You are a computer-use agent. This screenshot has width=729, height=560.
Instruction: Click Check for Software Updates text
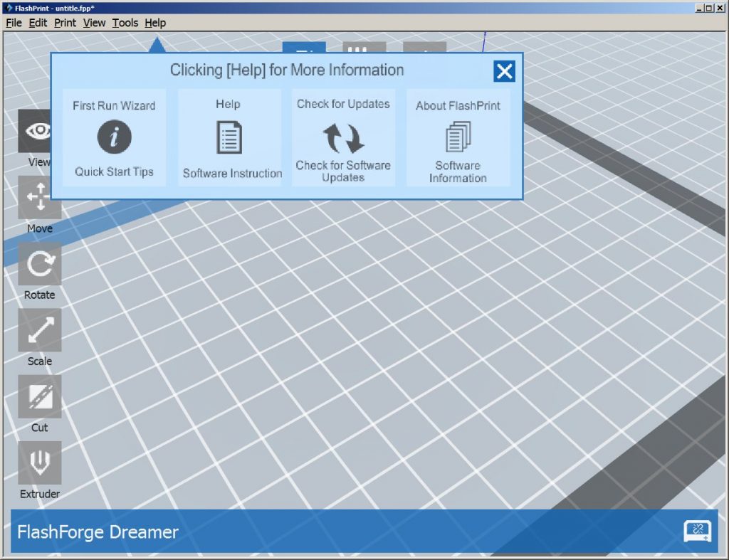click(343, 171)
